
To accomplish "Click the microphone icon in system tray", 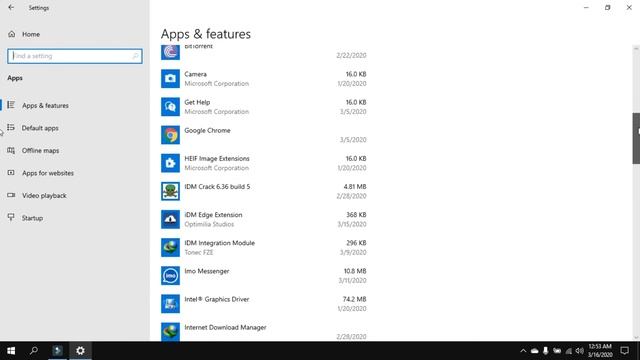I will pos(545,351).
